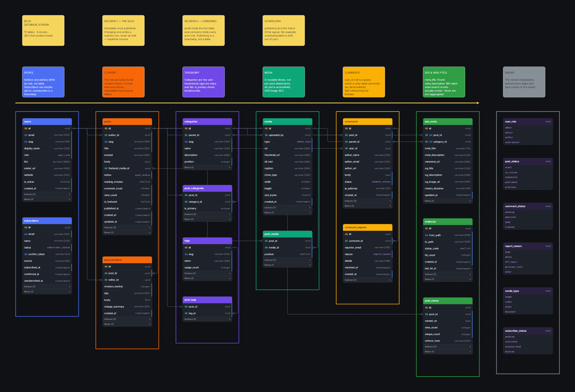Click the referrer_host row in post_views
Viewport: 575px width, 392px height.
tap(448, 341)
